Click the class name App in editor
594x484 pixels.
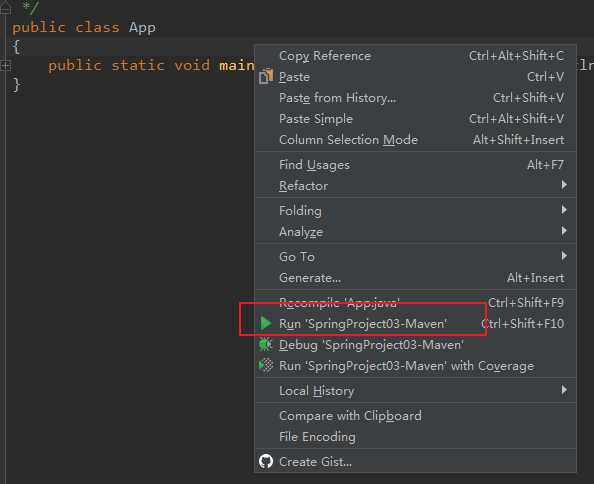click(x=142, y=28)
